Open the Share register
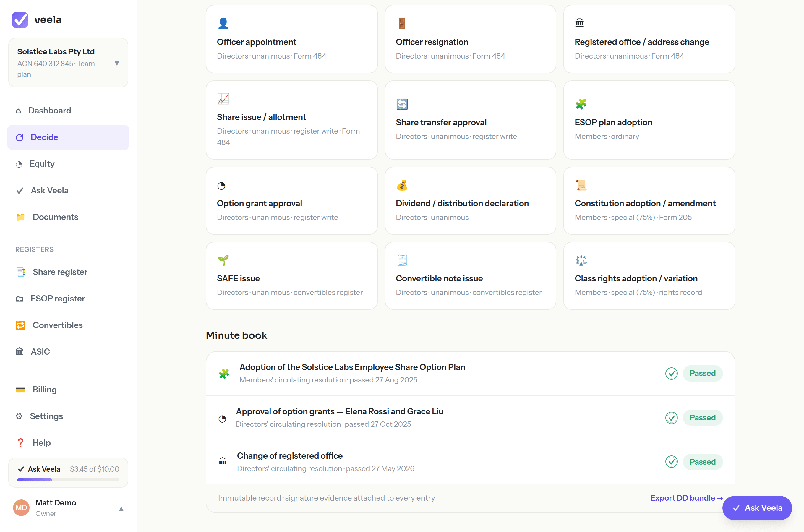Viewport: 804px width, 532px height. pos(68,272)
